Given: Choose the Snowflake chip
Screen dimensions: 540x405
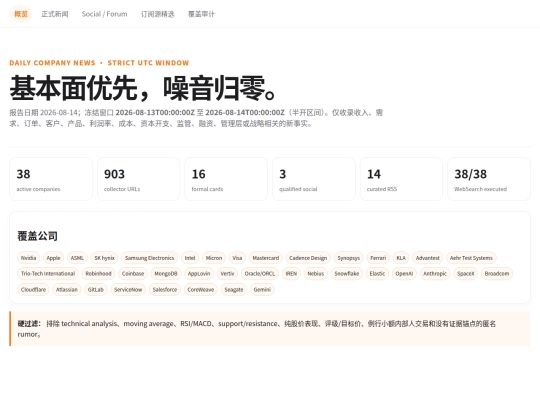Looking at the screenshot, I should [347, 274].
